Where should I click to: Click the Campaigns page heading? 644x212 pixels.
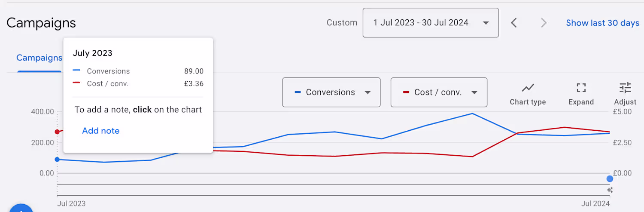click(x=41, y=23)
